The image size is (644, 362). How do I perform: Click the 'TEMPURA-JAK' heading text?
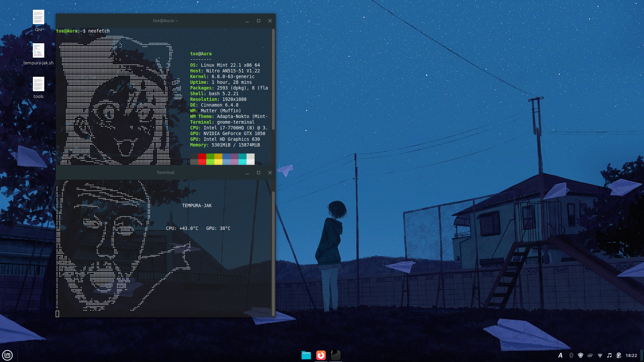pyautogui.click(x=197, y=205)
